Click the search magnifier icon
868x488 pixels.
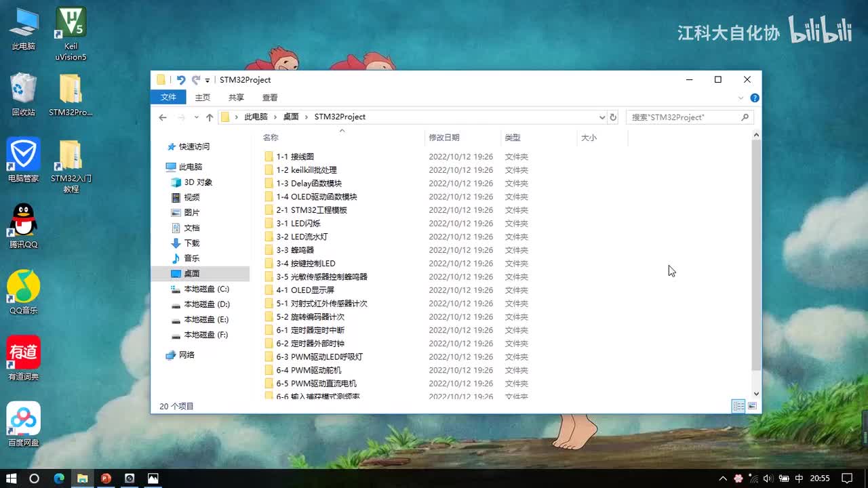click(745, 117)
